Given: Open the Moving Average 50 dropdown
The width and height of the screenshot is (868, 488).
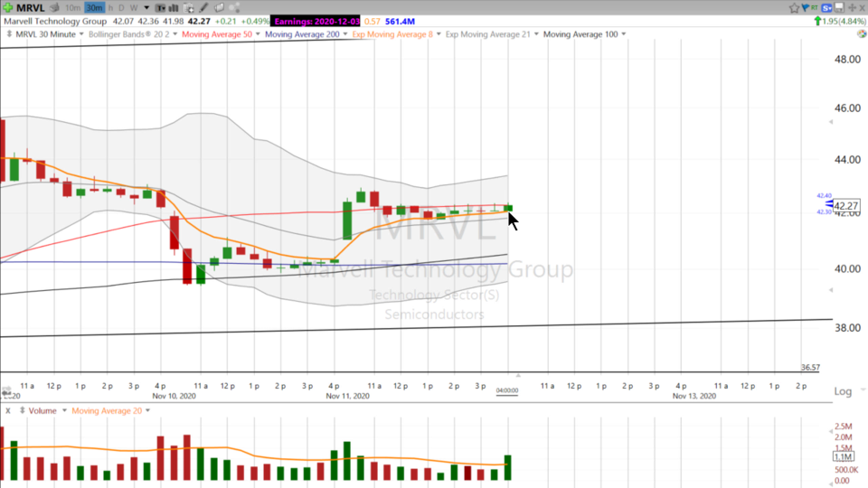Looking at the screenshot, I should 258,34.
